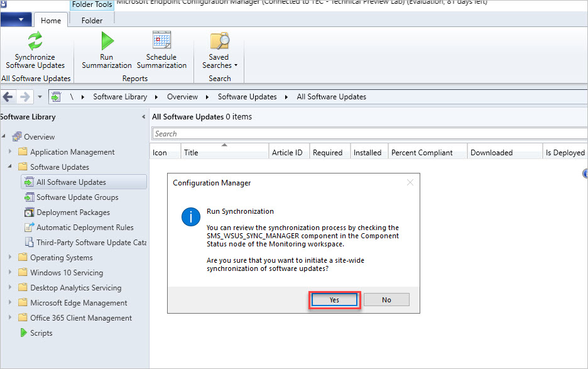The image size is (588, 369).
Task: Open the Scripts node label
Action: tap(41, 333)
